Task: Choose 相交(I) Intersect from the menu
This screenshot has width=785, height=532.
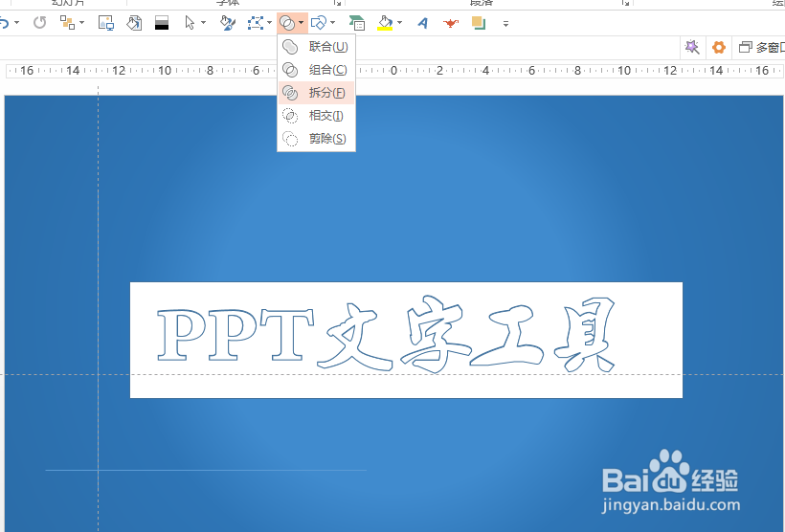Action: click(x=317, y=116)
